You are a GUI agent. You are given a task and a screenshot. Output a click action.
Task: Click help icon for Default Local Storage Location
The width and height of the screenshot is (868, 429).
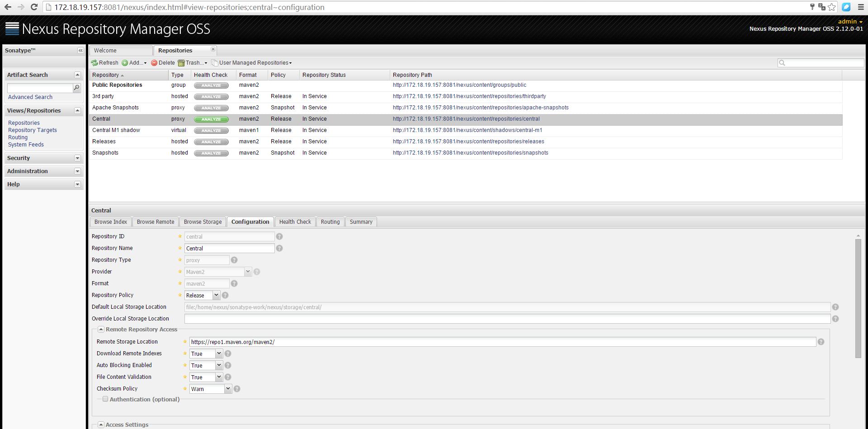(x=835, y=307)
